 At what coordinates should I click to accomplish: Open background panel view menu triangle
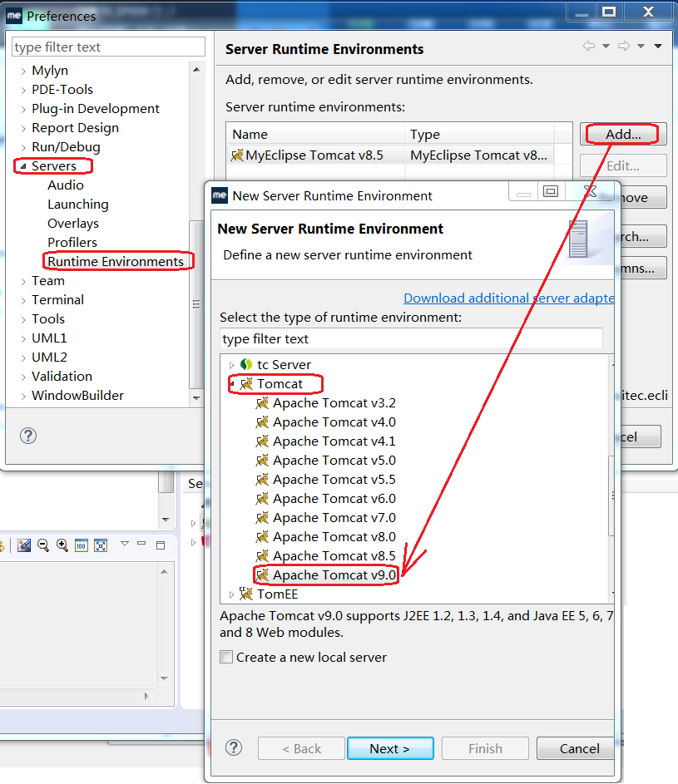(x=125, y=543)
